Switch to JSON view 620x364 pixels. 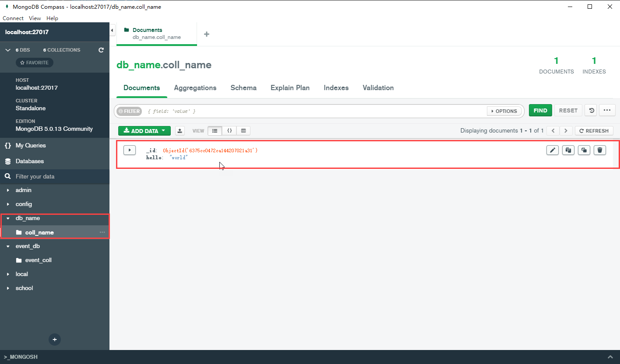point(229,131)
